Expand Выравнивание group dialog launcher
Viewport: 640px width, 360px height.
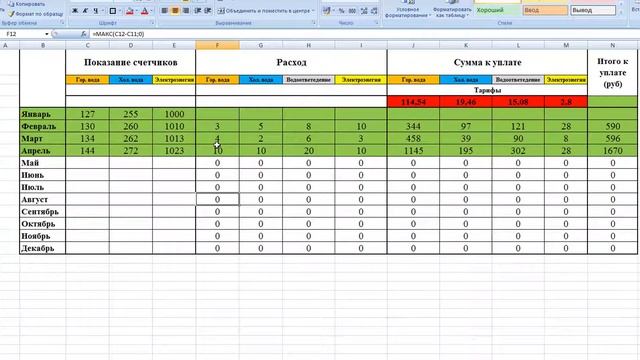pyautogui.click(x=313, y=23)
